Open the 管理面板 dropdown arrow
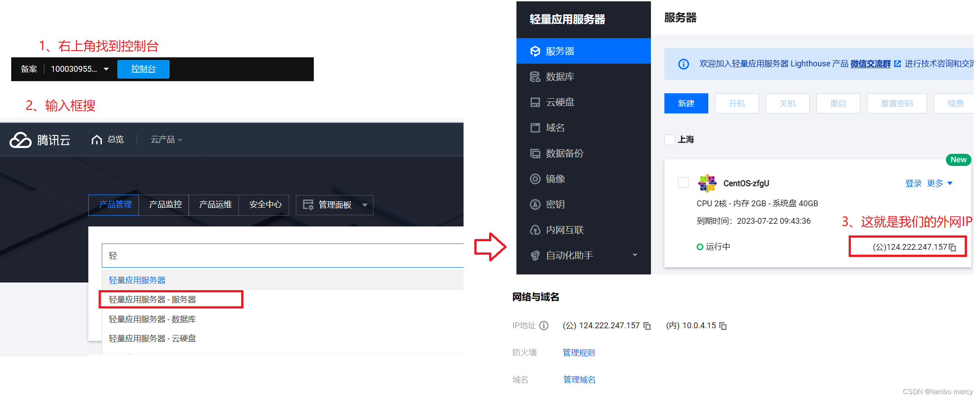This screenshot has width=980, height=400. point(365,205)
